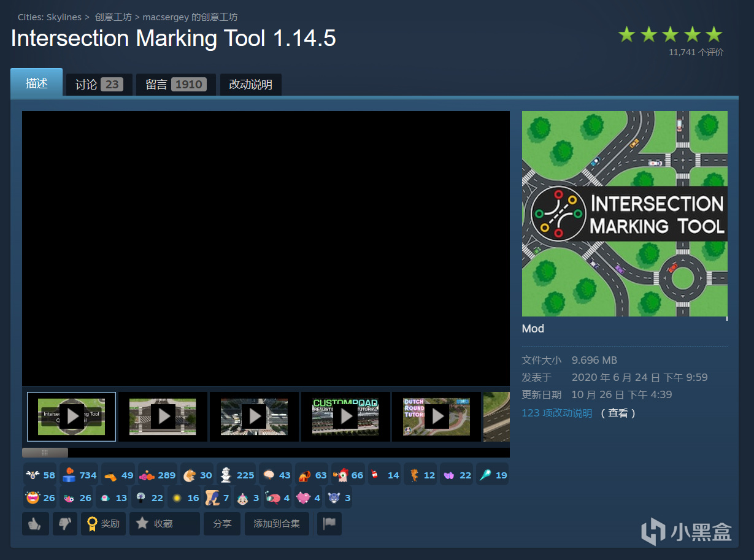This screenshot has height=560, width=754.
Task: Open the 改动说明 tab
Action: click(x=250, y=85)
